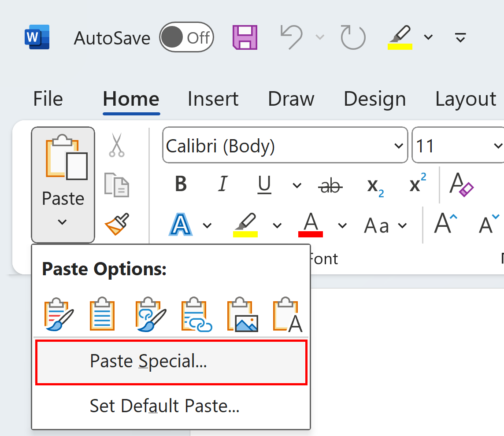Apply yellow Text Highlight Color in Font group
This screenshot has width=504, height=436.
pos(245,225)
